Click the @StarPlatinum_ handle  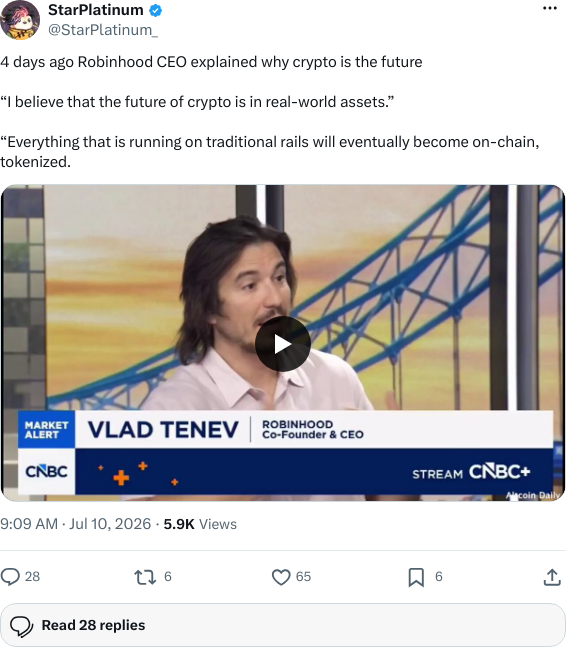103,30
